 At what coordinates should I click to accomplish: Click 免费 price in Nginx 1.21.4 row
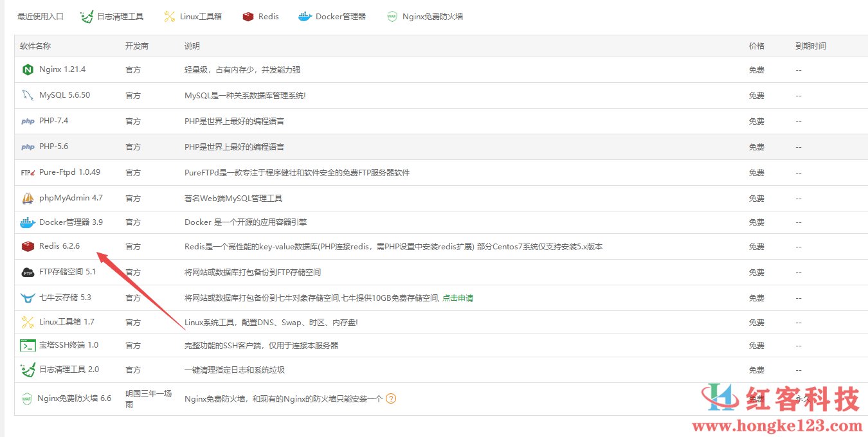[757, 69]
